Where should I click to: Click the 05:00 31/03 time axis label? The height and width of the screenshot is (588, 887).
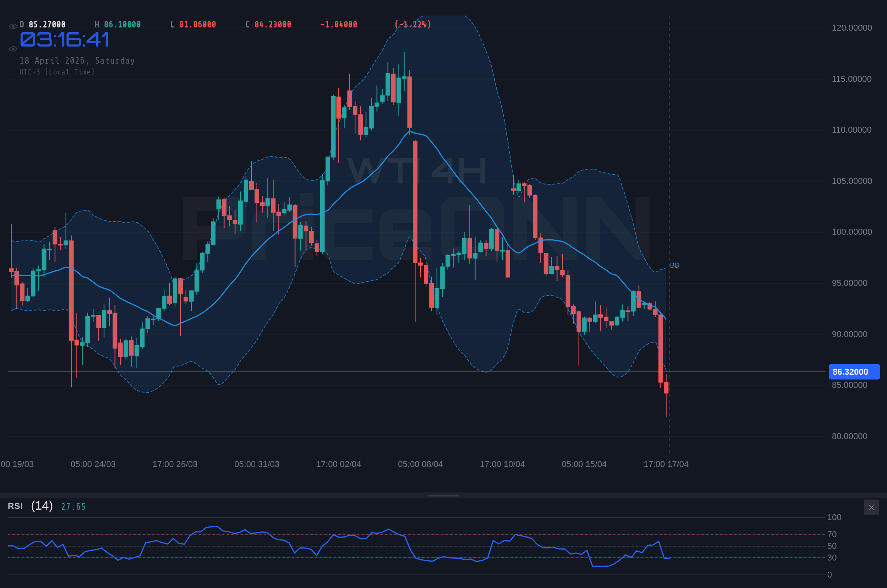coord(257,464)
